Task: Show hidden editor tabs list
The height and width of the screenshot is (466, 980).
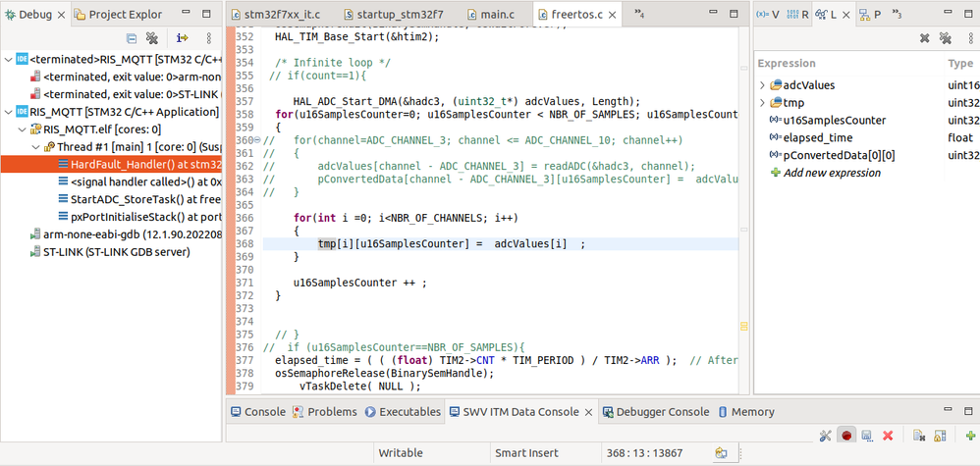Action: point(638,13)
